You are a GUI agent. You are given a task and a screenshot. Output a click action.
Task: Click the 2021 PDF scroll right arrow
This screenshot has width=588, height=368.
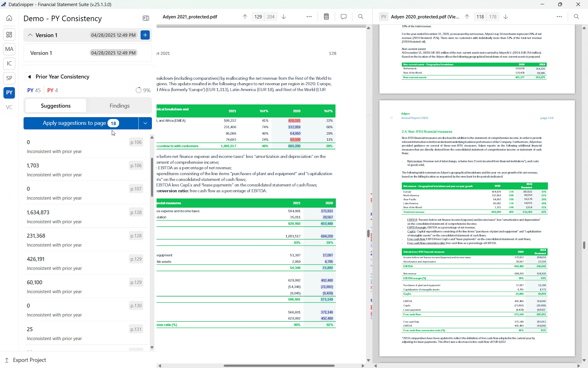tap(363, 366)
